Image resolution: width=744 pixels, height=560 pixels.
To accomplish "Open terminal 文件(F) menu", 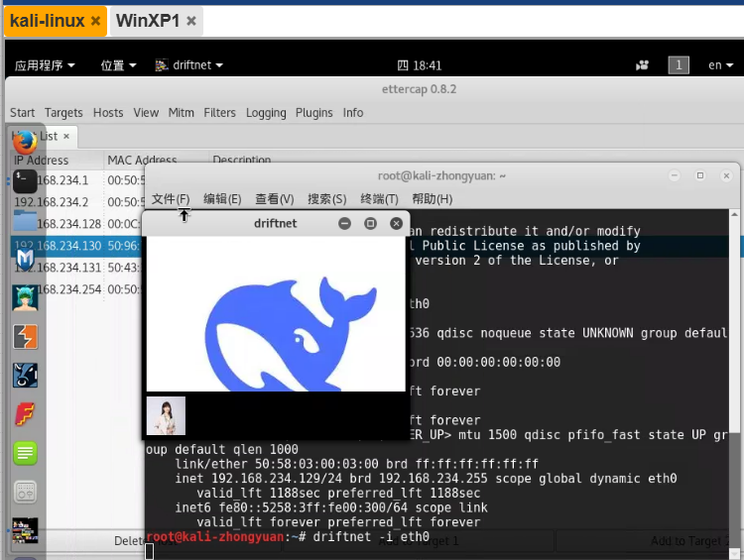I will (x=171, y=199).
